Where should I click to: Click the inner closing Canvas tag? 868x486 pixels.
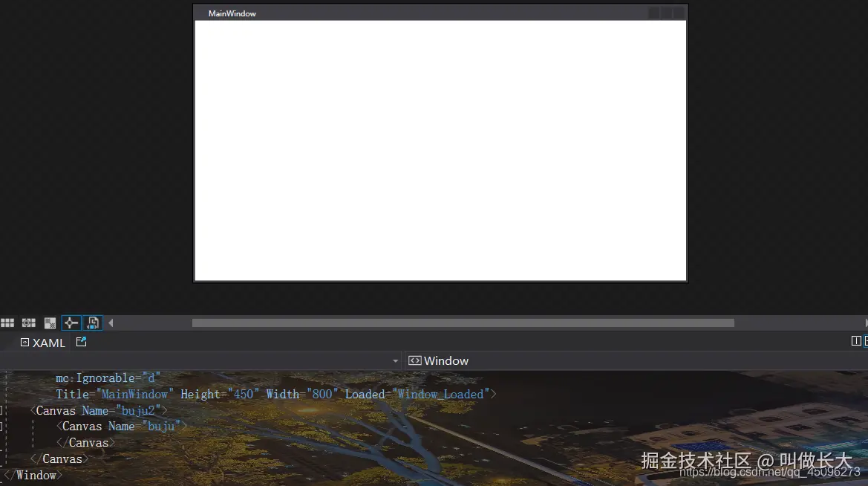[x=86, y=443]
